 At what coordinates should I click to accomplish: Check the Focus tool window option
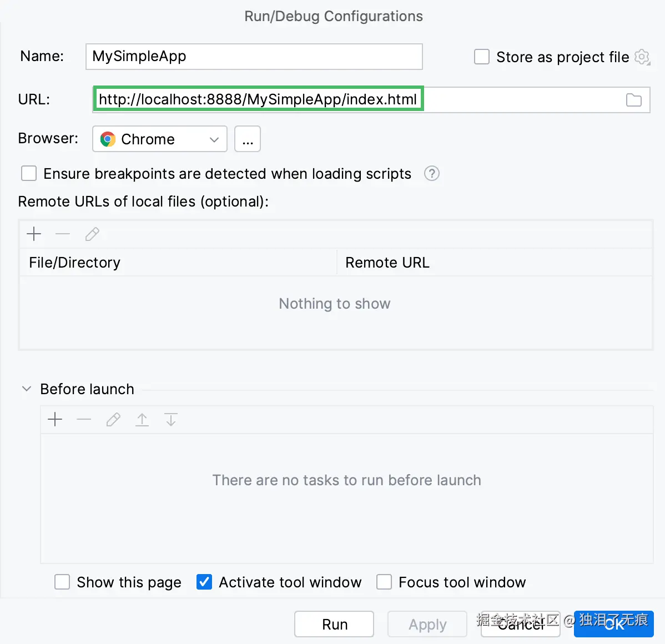(384, 582)
